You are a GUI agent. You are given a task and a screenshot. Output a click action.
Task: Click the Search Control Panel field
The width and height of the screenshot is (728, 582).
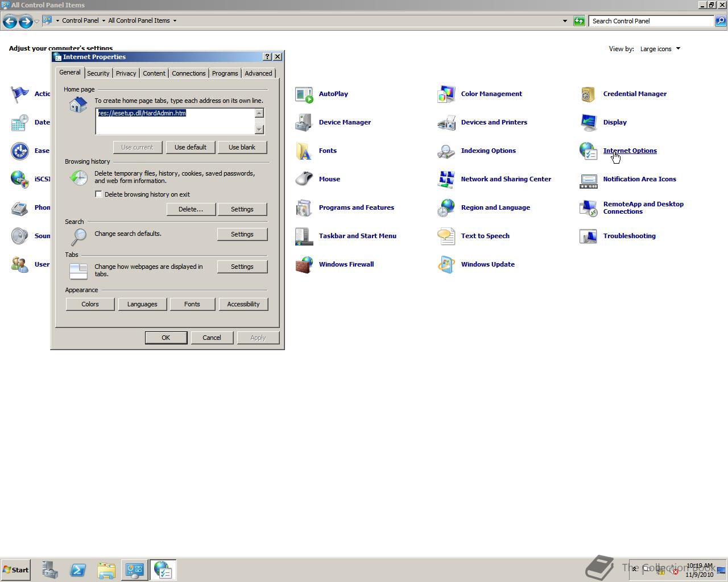(651, 21)
